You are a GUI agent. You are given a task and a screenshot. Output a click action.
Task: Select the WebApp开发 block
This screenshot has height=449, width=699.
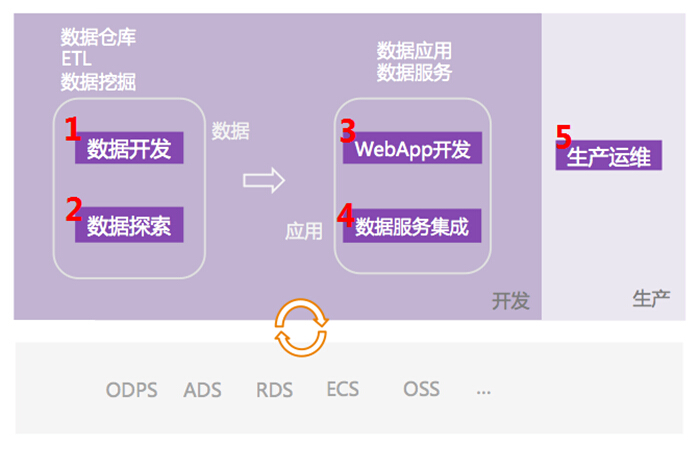pos(412,150)
